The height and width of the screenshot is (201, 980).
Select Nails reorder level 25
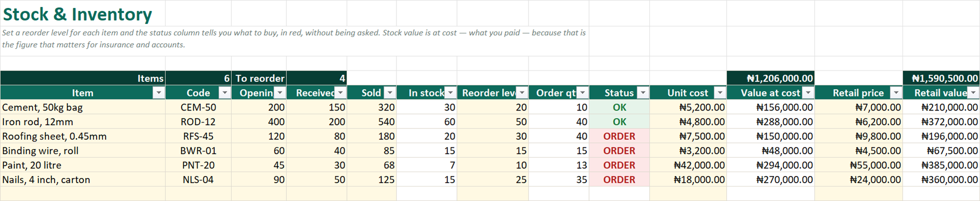coord(493,179)
